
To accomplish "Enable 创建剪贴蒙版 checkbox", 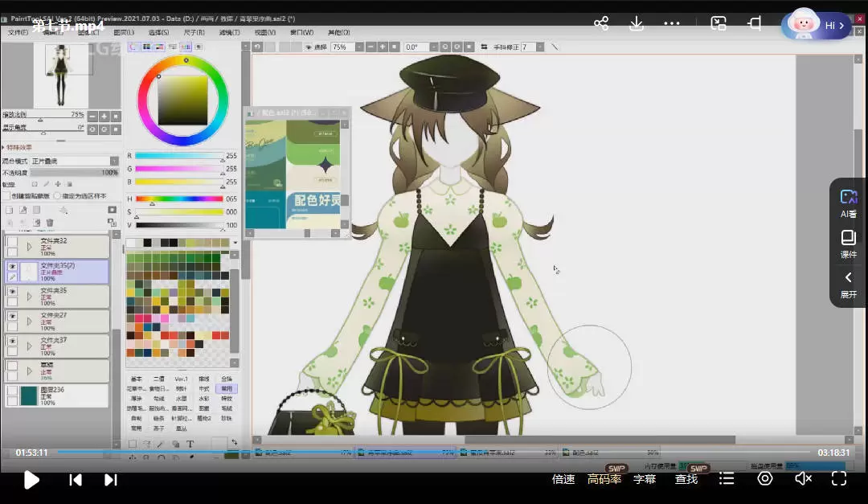I will pos(6,196).
